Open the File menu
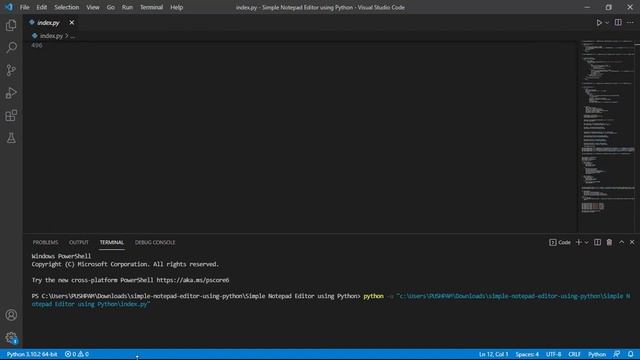Viewport: 640px width, 360px height. [x=24, y=7]
